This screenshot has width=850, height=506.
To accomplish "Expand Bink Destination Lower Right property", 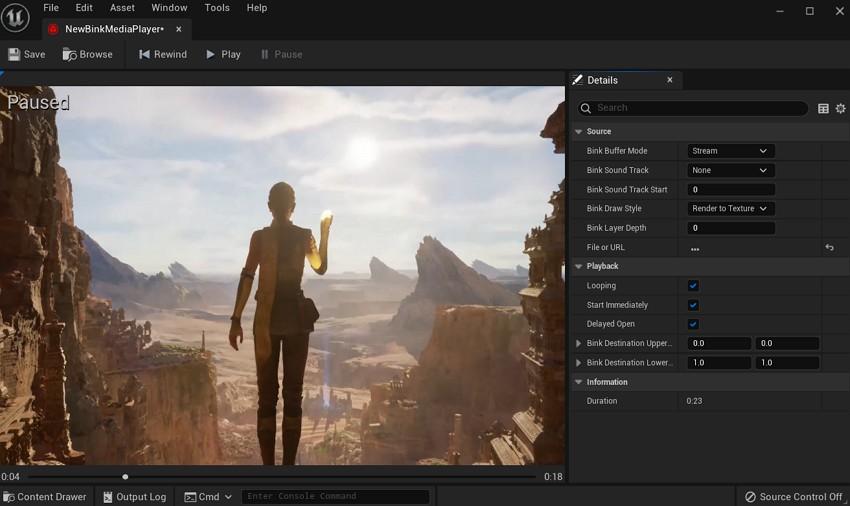I will (x=578, y=362).
